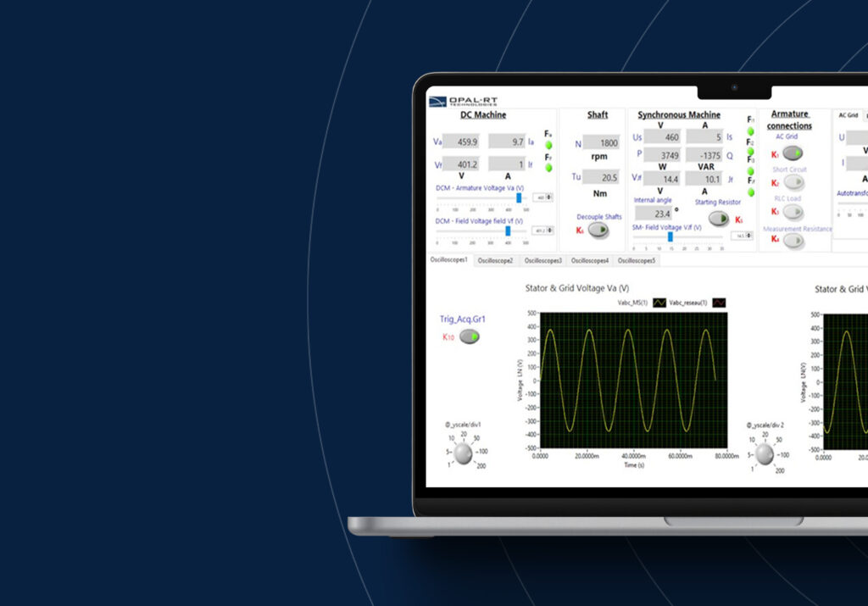Click the Va field showing 459.9
Screen dimensions: 868x606
click(460, 142)
